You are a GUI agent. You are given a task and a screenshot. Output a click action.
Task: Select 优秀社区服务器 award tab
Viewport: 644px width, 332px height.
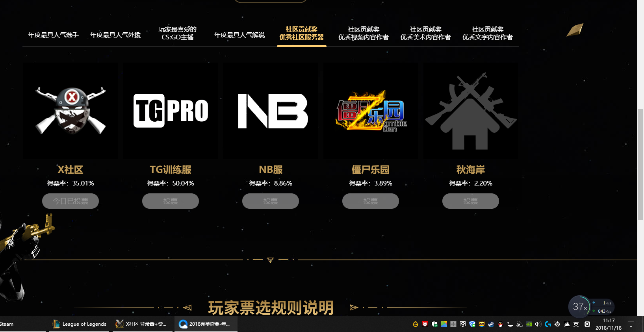point(302,33)
